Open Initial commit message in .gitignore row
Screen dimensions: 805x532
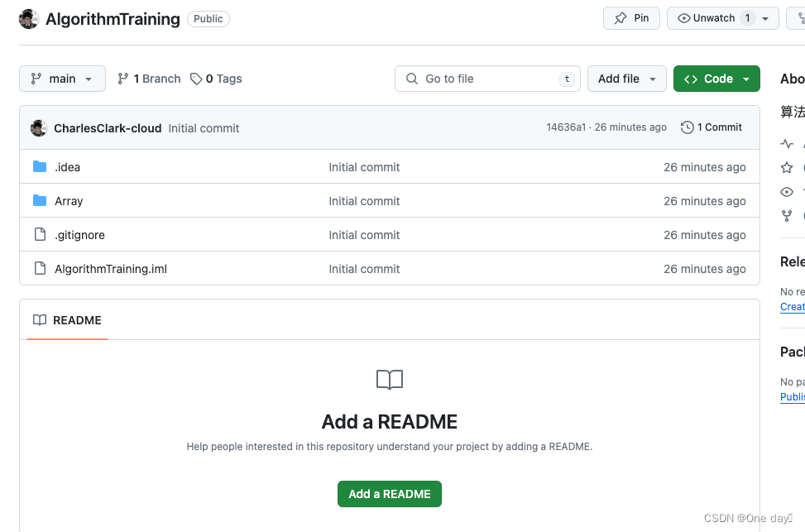click(364, 235)
